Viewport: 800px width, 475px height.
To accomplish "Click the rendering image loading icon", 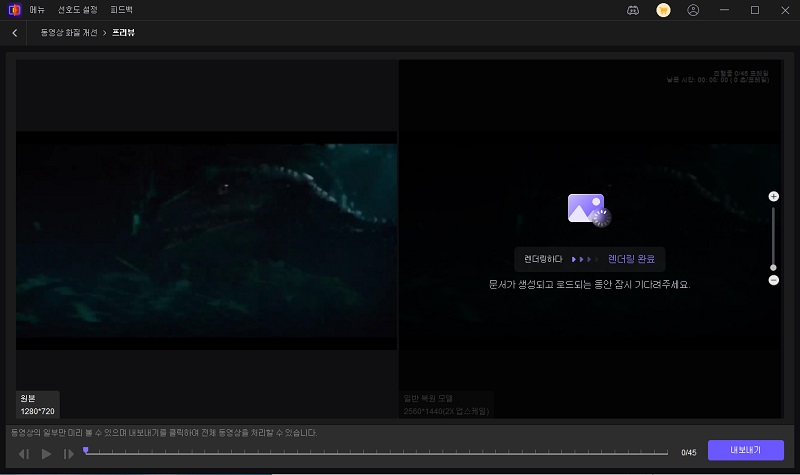I will pyautogui.click(x=589, y=210).
